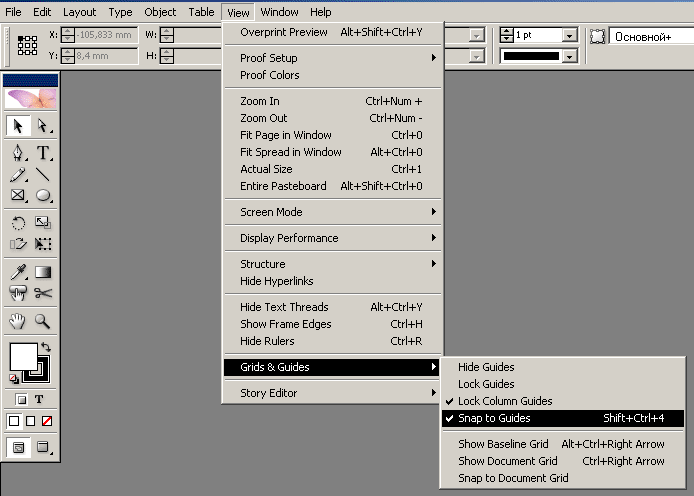
Task: Open the Object menu
Action: (160, 12)
